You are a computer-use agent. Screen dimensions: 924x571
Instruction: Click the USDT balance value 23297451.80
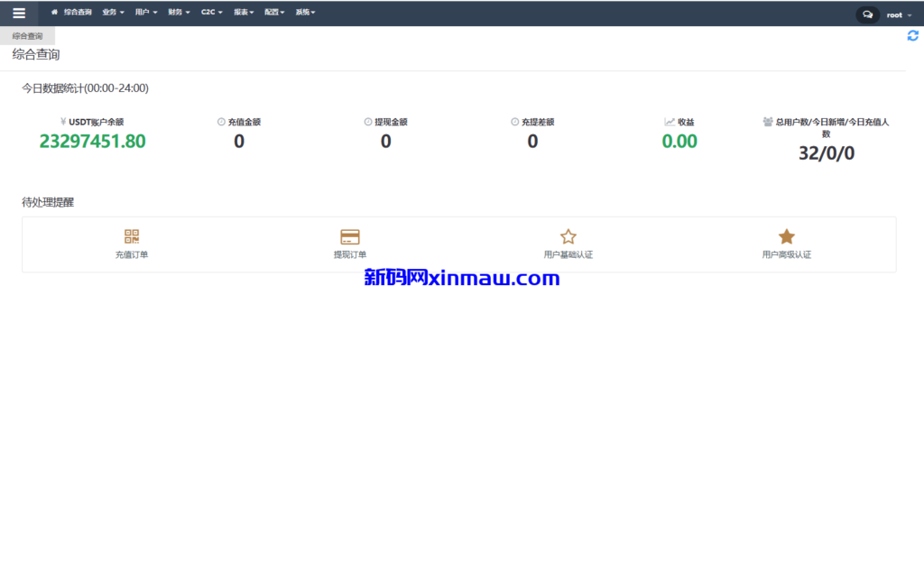click(x=92, y=142)
